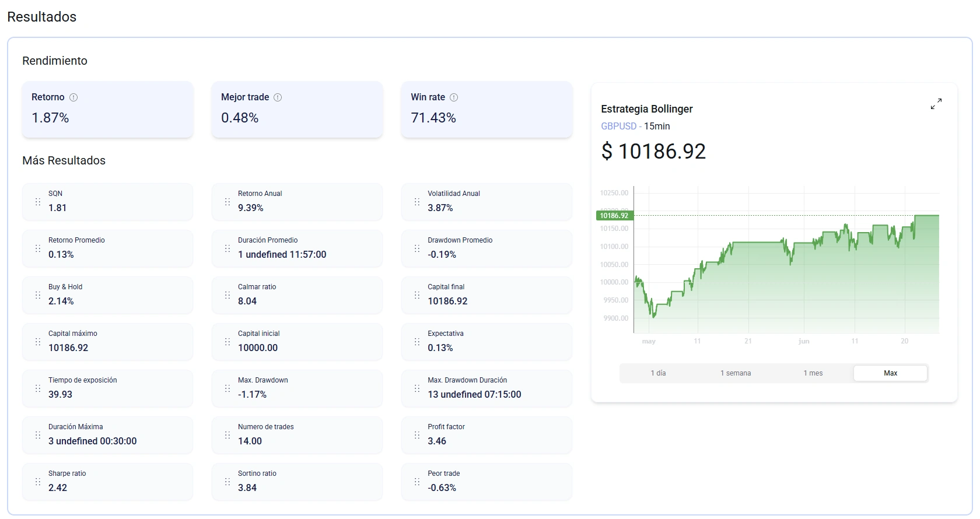Open the GBPUSD symbol link
The height and width of the screenshot is (519, 980).
(x=618, y=126)
